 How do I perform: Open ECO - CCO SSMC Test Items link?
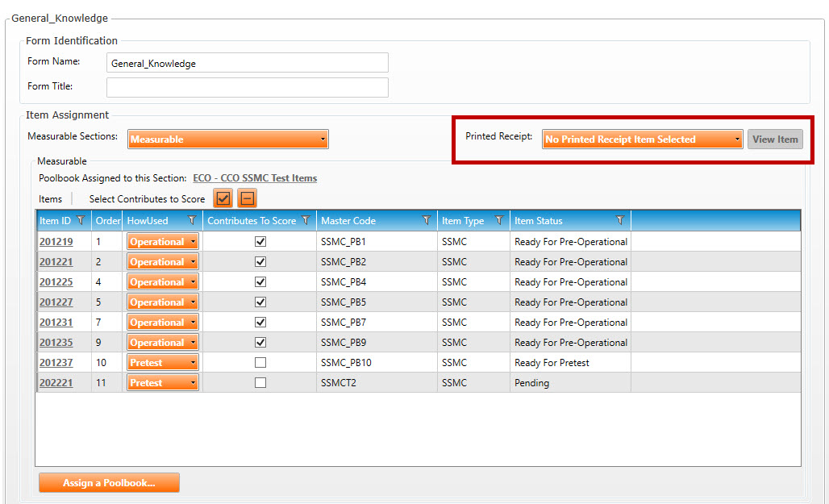(x=255, y=178)
